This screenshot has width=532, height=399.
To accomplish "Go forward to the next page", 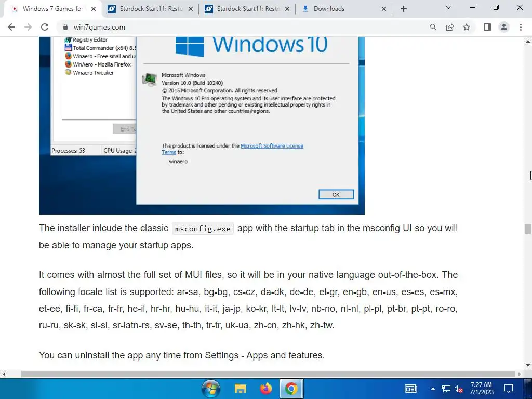I will tap(28, 27).
